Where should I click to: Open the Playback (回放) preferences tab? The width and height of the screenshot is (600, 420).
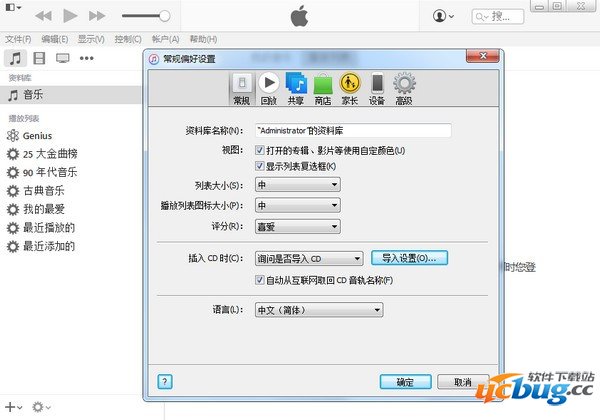point(269,89)
